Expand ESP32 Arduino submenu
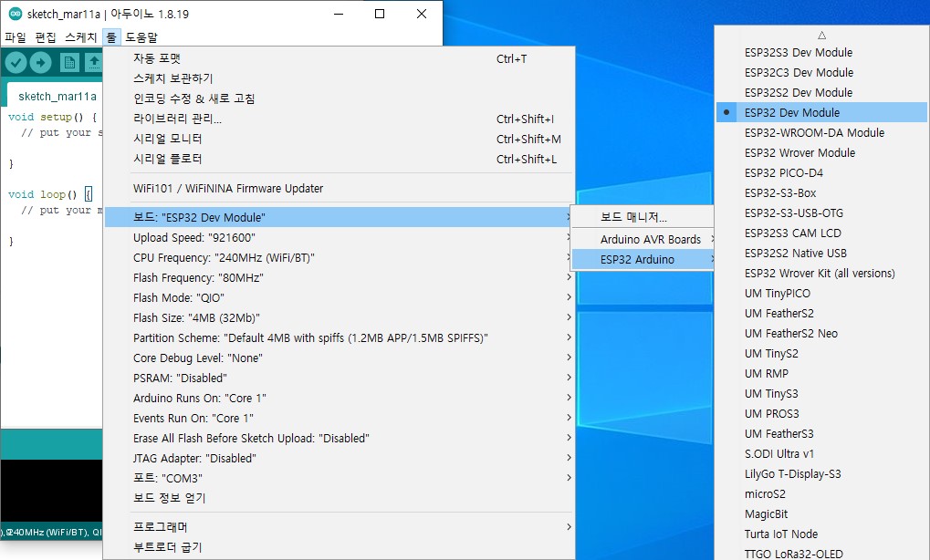Screen dimensions: 930x560 (642, 260)
